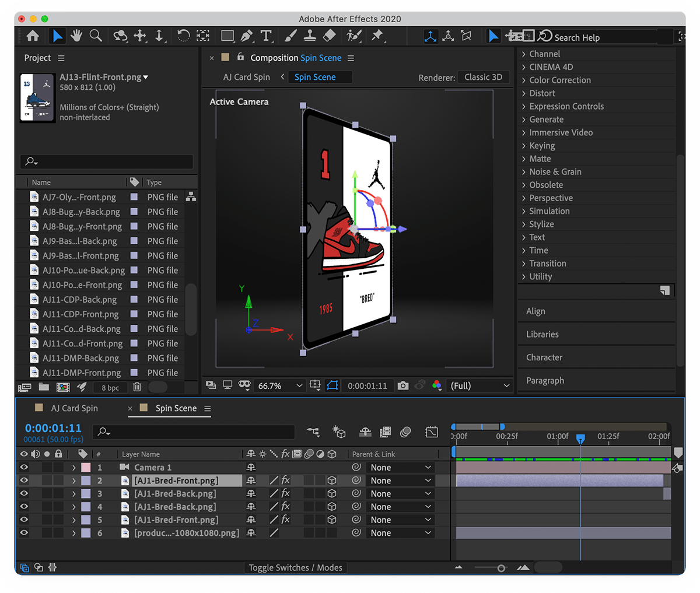Click AJ Card Spin in composition breadcrumb
Screen dimensions: 700x593
coord(246,77)
